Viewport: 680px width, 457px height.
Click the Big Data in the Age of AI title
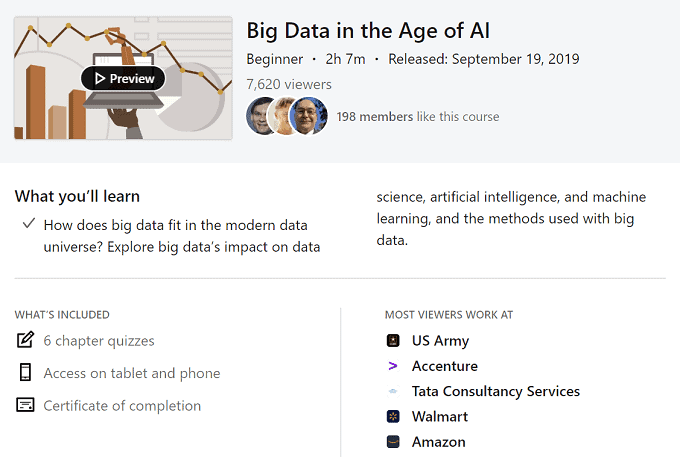[368, 30]
